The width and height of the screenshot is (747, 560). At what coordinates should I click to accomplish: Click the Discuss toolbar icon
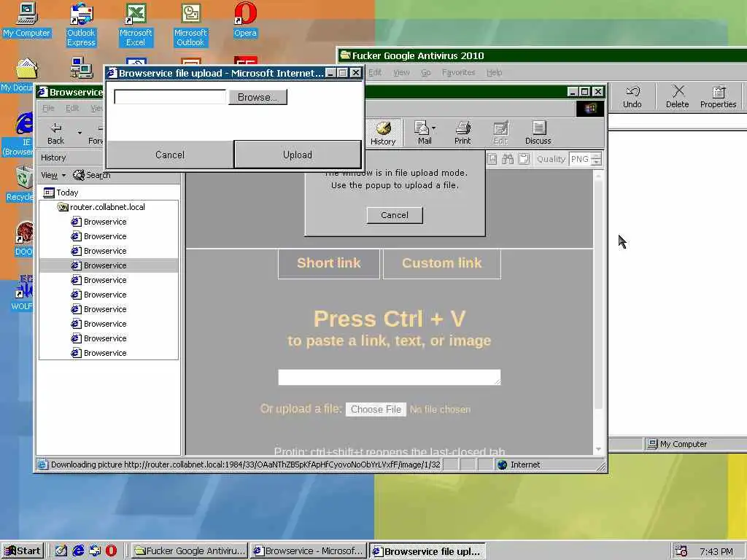[538, 133]
